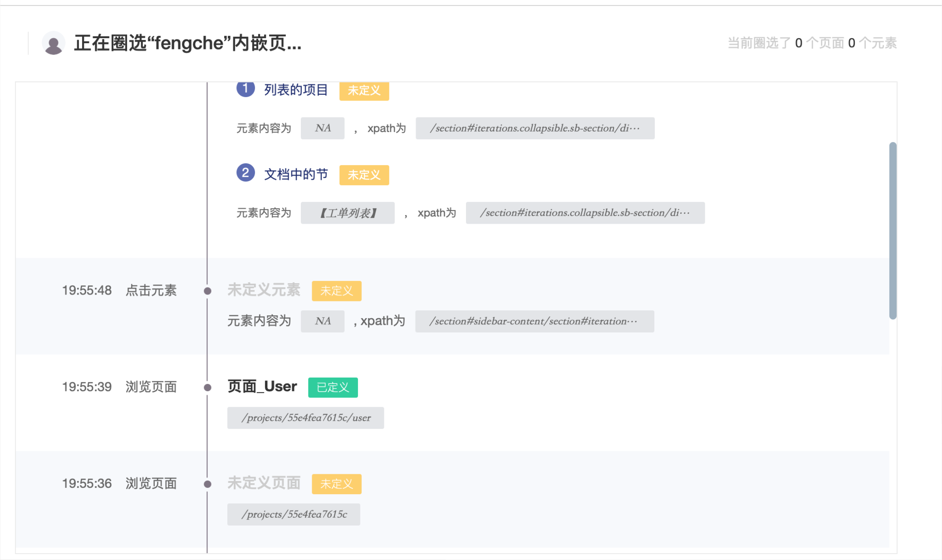Click the sidebar-content xpath field
Viewport: 942px width, 560px height.
534,321
